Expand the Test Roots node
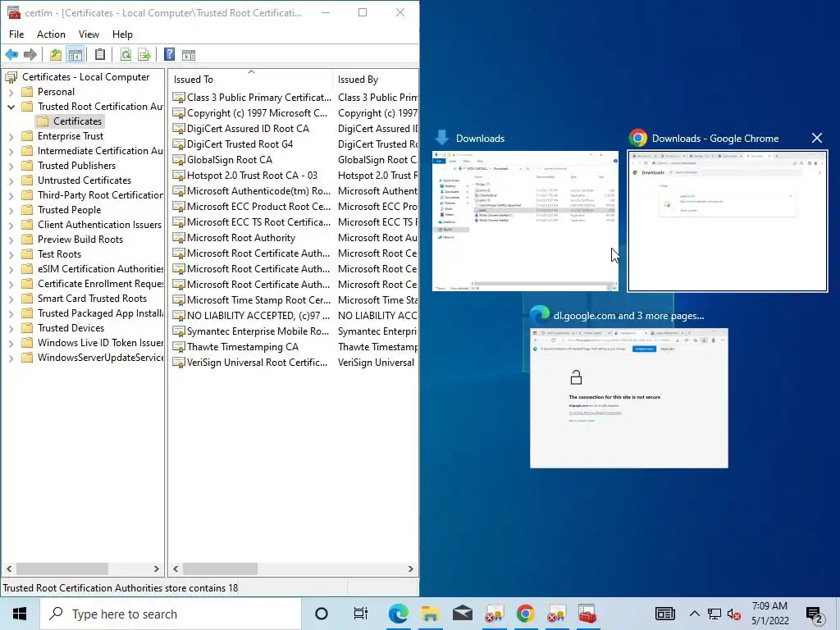 pos(11,254)
